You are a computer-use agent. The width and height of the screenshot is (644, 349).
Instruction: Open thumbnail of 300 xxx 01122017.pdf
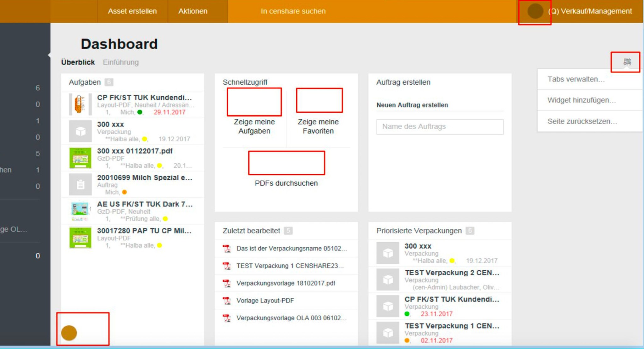point(80,158)
